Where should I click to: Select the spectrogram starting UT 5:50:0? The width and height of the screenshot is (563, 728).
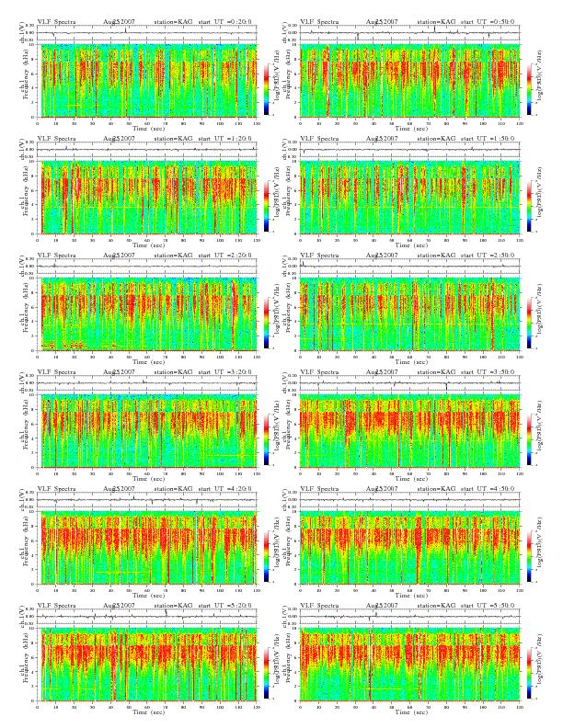point(409,665)
